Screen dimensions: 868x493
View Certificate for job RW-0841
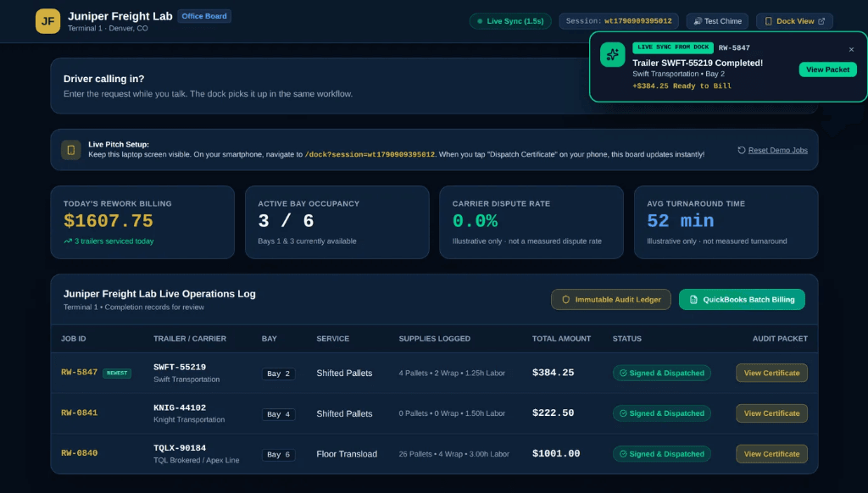pos(771,413)
